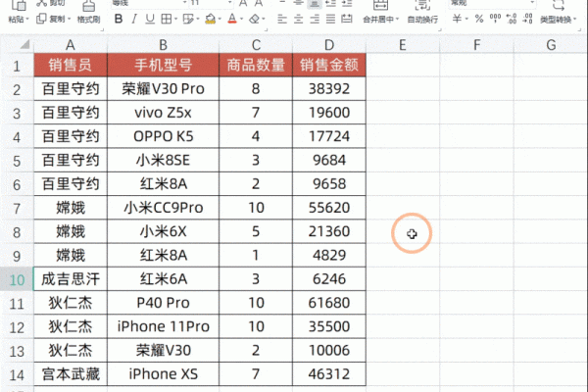Screen dimensions: 588x392
Task: Select cell 荣耀V30 Pro
Action: click(163, 89)
